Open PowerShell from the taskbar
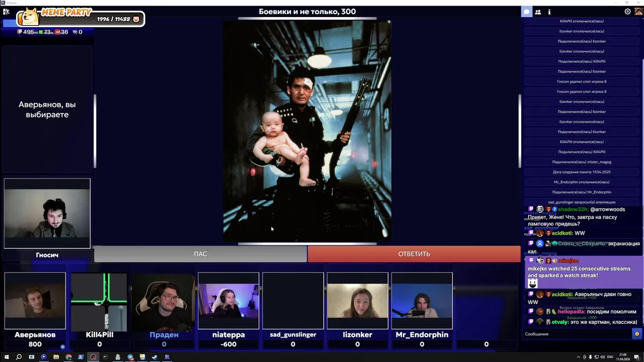644x362 pixels. (x=80, y=357)
